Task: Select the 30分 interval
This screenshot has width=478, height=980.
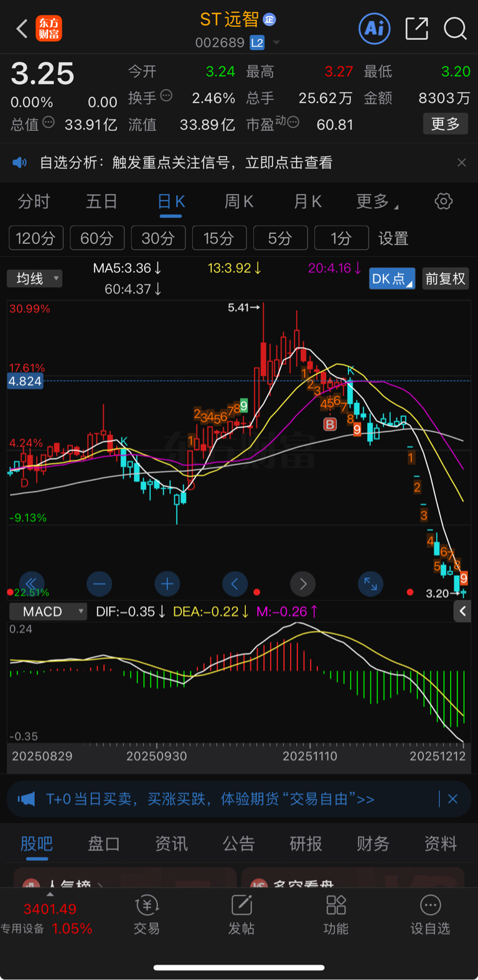Action: [158, 238]
